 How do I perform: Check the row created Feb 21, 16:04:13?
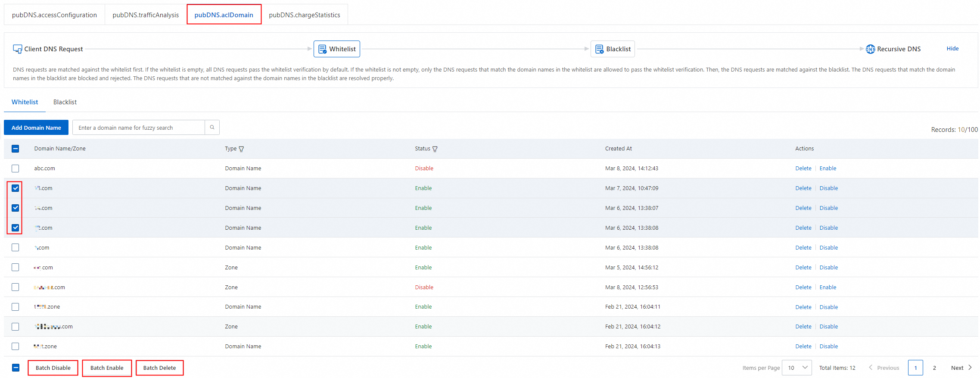[16, 347]
